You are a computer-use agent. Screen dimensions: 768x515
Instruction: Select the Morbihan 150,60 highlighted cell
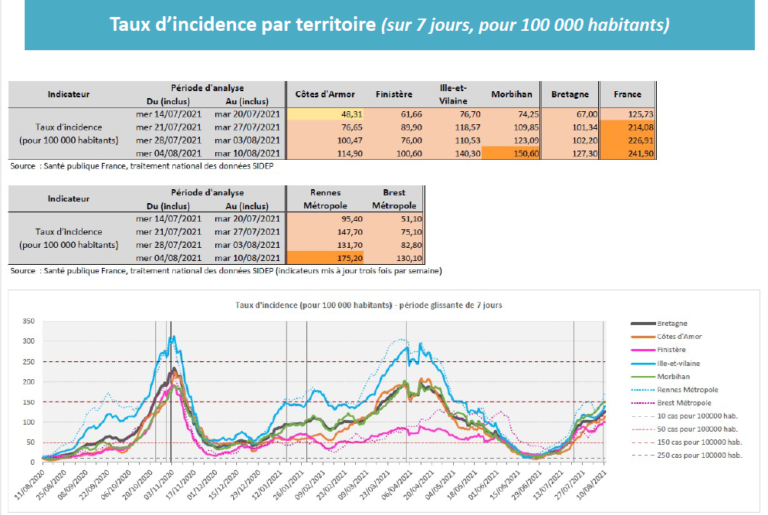tap(511, 153)
